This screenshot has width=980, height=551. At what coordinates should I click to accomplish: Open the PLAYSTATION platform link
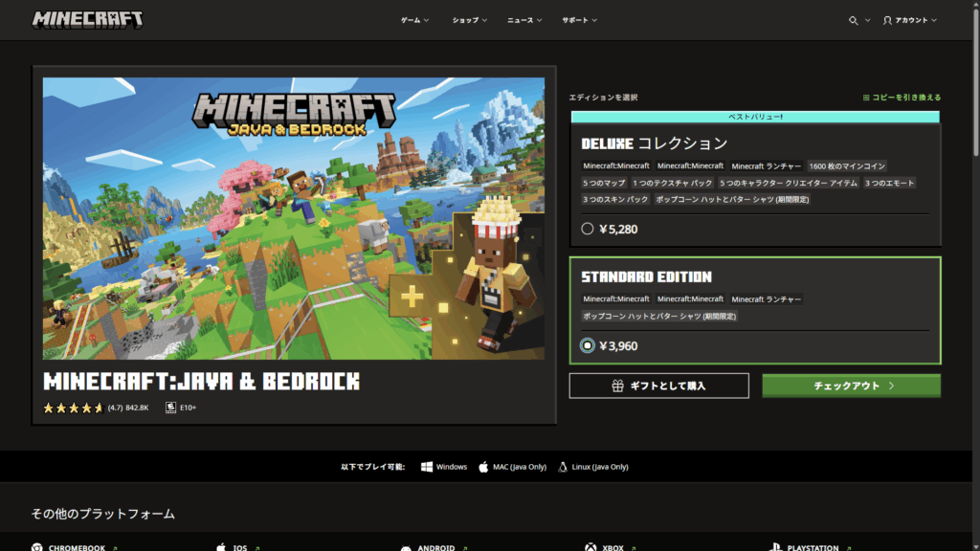(x=810, y=548)
